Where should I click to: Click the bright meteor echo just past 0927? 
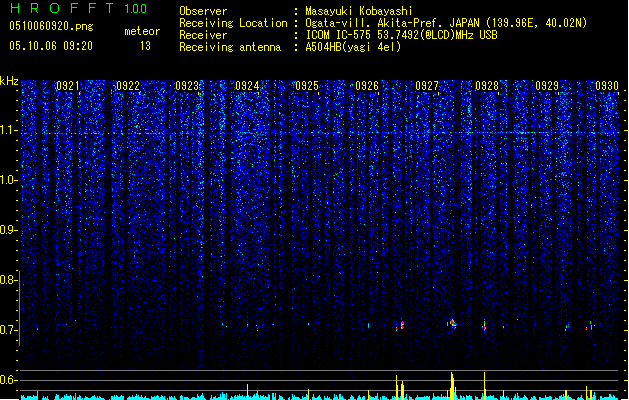(x=452, y=323)
